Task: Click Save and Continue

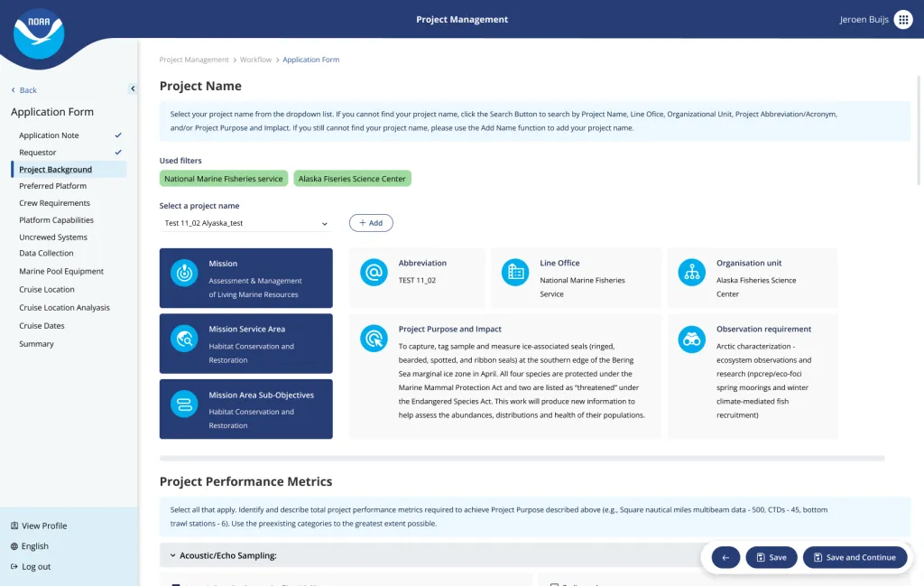Action: pyautogui.click(x=855, y=557)
